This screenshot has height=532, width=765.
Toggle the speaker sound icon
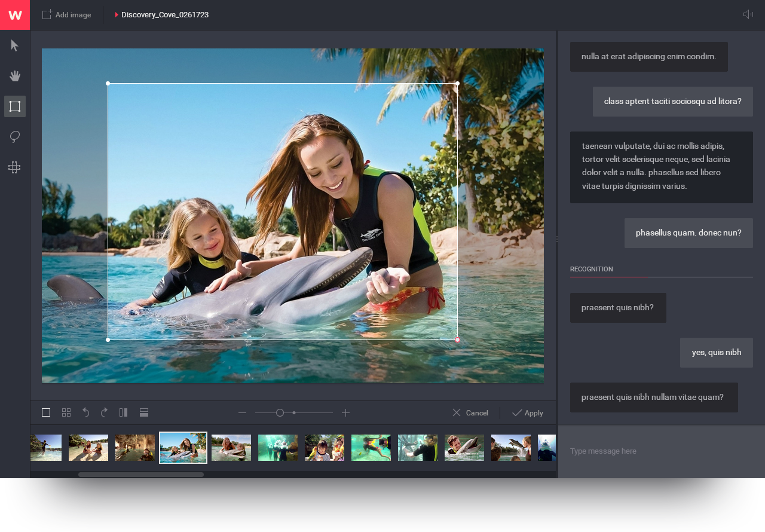[748, 14]
